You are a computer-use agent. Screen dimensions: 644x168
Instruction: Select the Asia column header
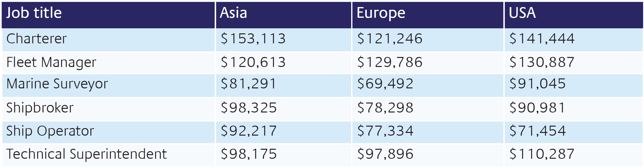[x=233, y=13]
